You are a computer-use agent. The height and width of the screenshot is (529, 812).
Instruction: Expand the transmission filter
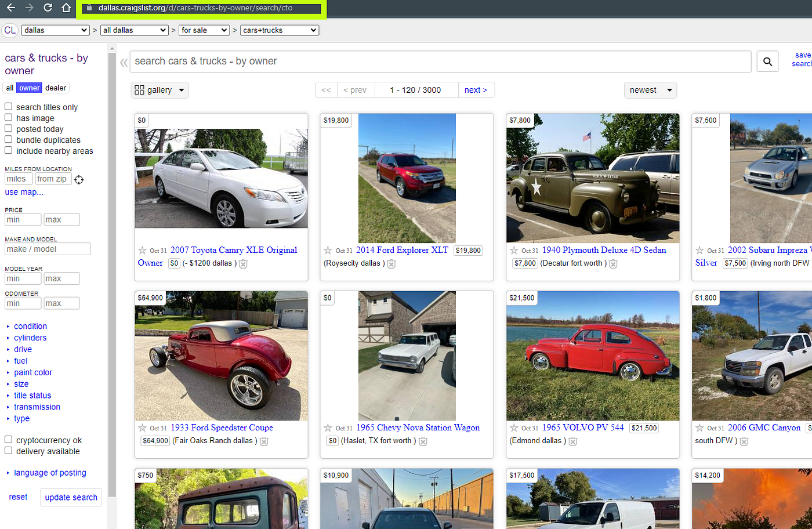[37, 407]
